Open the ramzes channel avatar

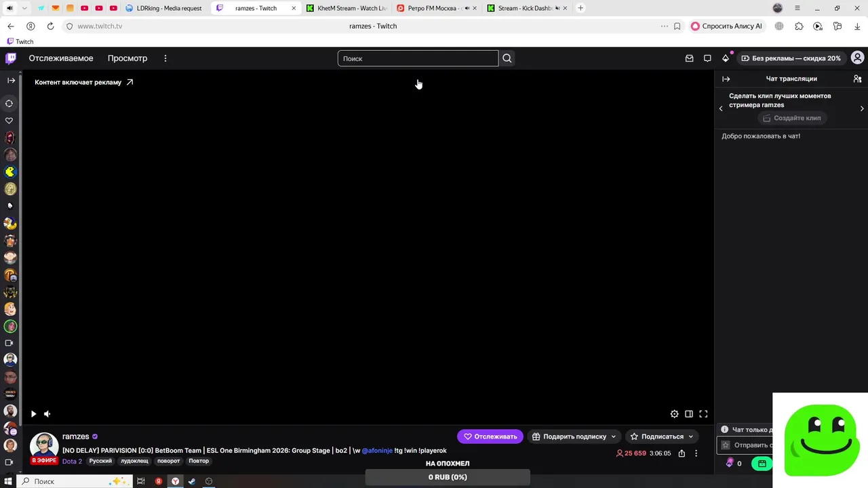pos(44,446)
